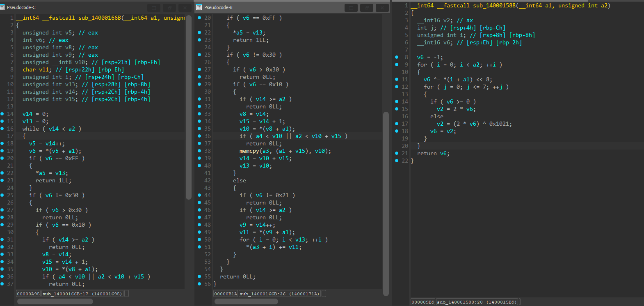Click status location sub_140001588:20 (1400015B9)
This screenshot has width=644, height=306.
477,302
